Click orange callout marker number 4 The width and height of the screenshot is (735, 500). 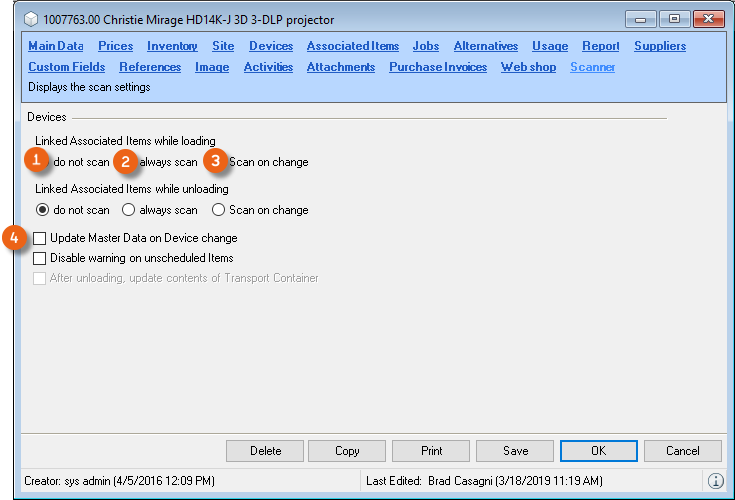point(14,238)
